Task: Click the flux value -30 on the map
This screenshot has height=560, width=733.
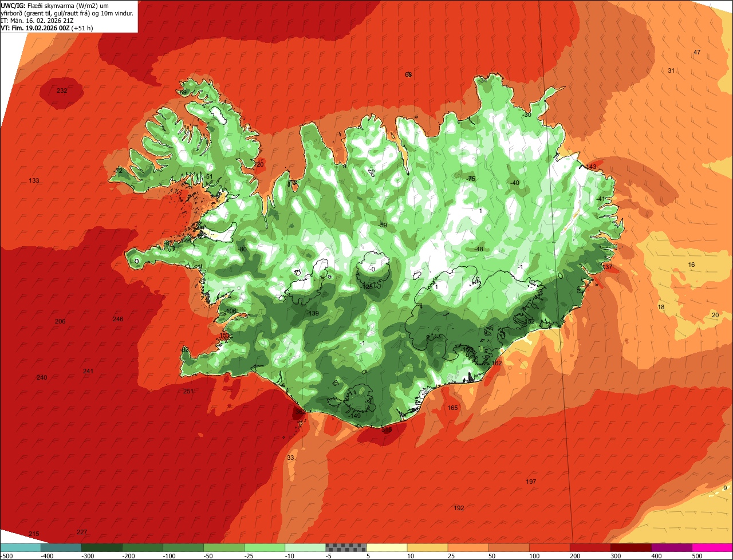Action: click(x=527, y=115)
